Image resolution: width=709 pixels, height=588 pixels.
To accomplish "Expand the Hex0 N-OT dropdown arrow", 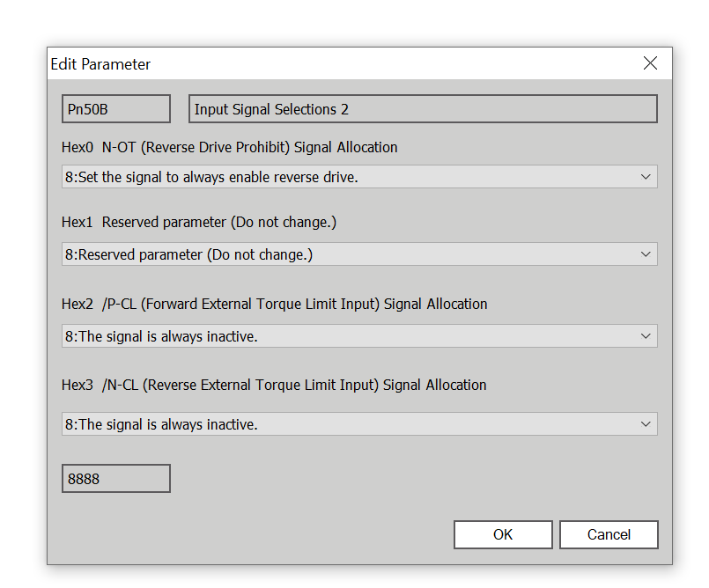I will tap(646, 177).
